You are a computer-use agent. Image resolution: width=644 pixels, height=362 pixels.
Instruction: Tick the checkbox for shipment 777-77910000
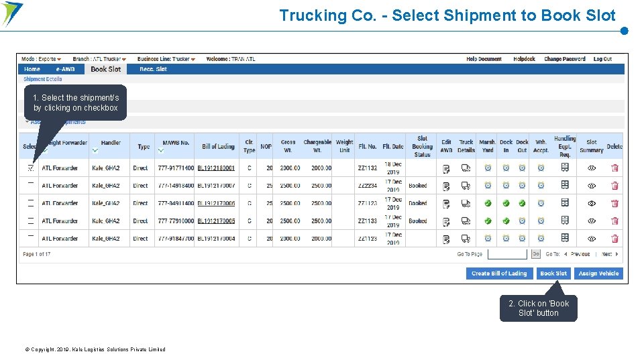tap(30, 221)
